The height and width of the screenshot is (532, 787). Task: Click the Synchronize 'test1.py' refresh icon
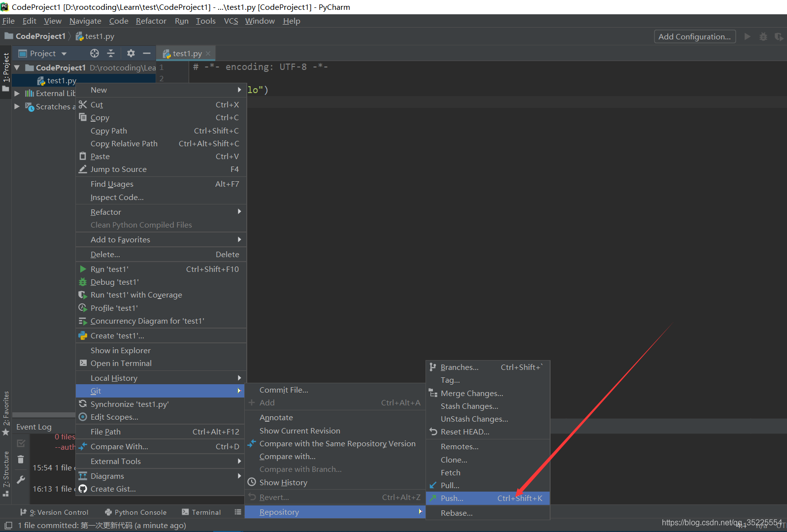pos(83,404)
